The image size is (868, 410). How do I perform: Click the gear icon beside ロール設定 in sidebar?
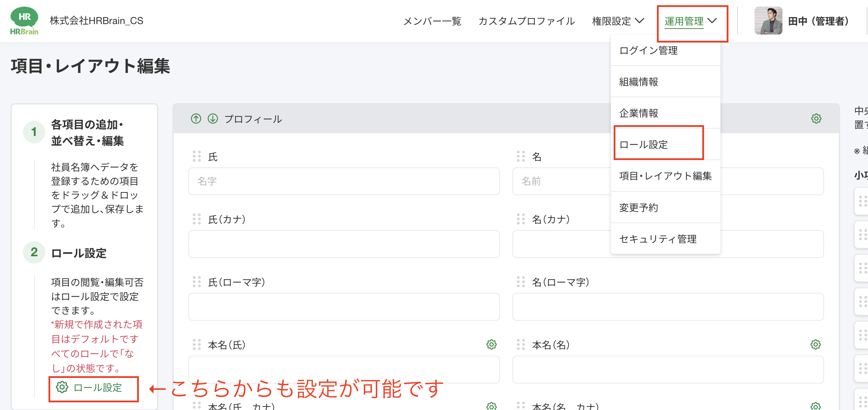(61, 387)
